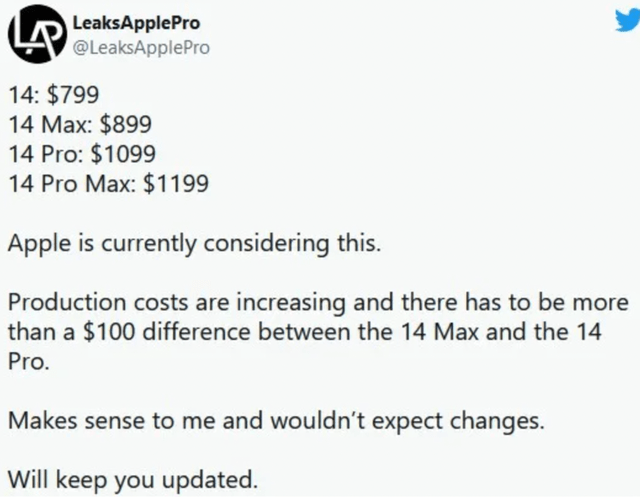Click the $799 price text
The height and width of the screenshot is (497, 640).
click(73, 95)
